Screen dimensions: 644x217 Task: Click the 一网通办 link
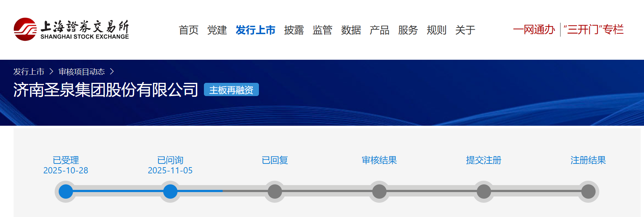point(534,30)
